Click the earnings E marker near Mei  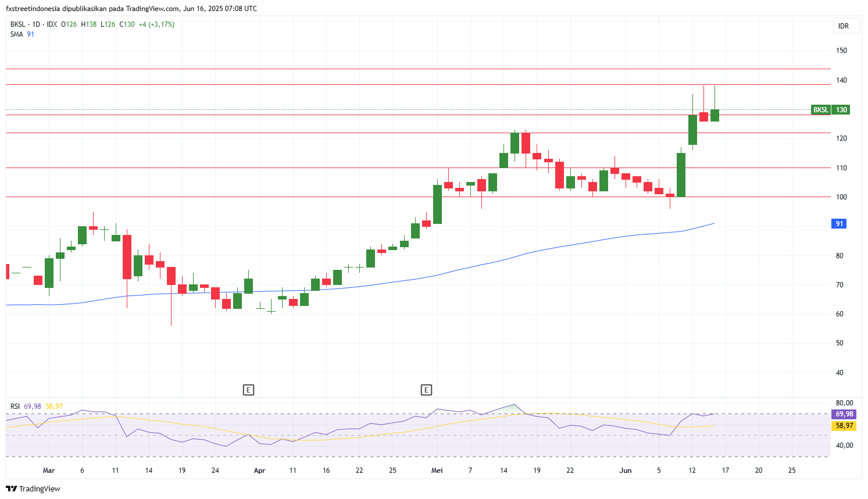[426, 390]
